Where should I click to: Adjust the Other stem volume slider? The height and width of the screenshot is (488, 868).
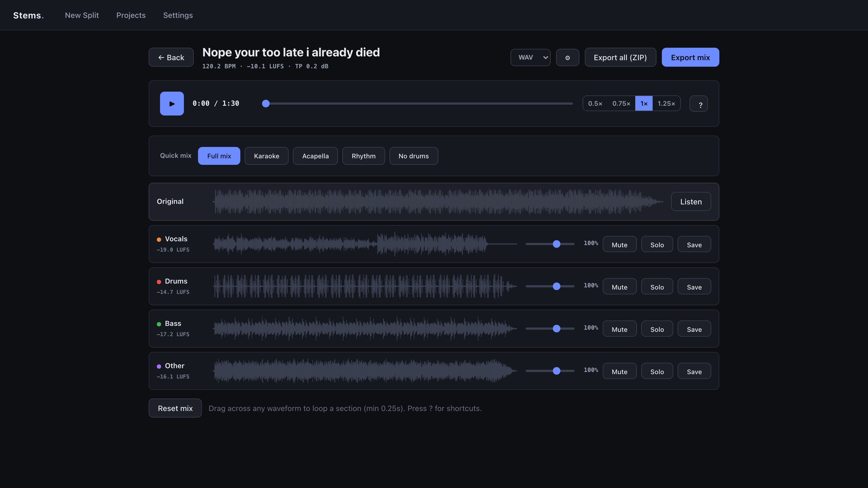(x=550, y=371)
